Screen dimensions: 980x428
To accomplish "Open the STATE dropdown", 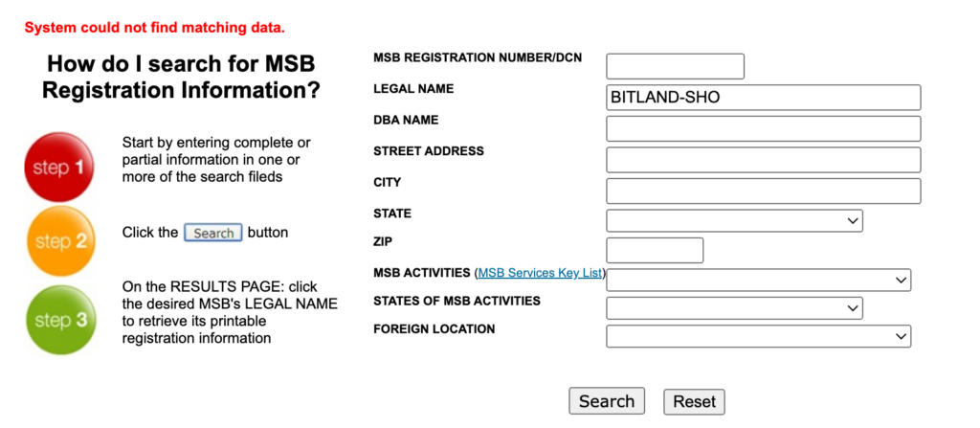I will (734, 221).
